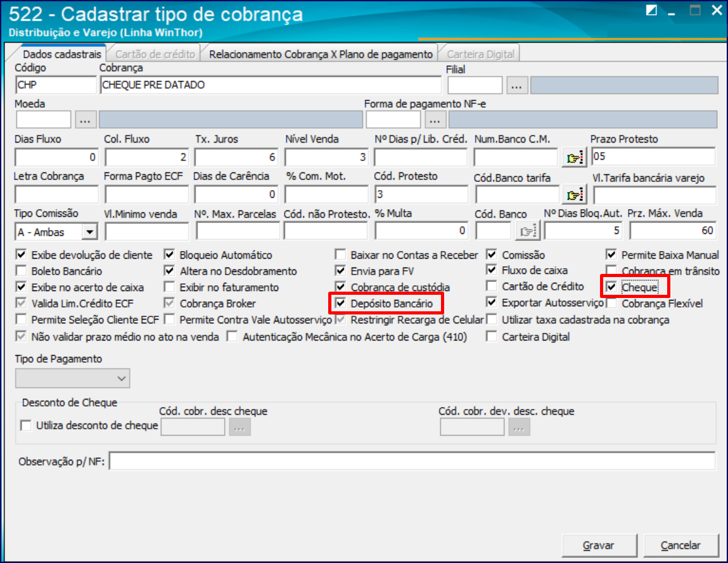Image resolution: width=728 pixels, height=563 pixels.
Task: Check Baixar no Contas a Receber
Action: [340, 255]
